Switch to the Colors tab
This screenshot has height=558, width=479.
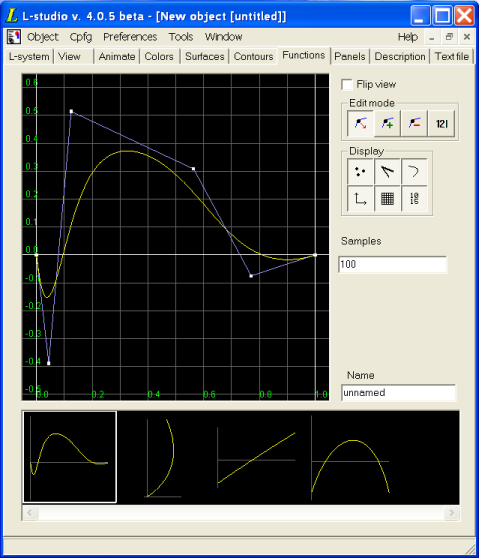point(159,57)
